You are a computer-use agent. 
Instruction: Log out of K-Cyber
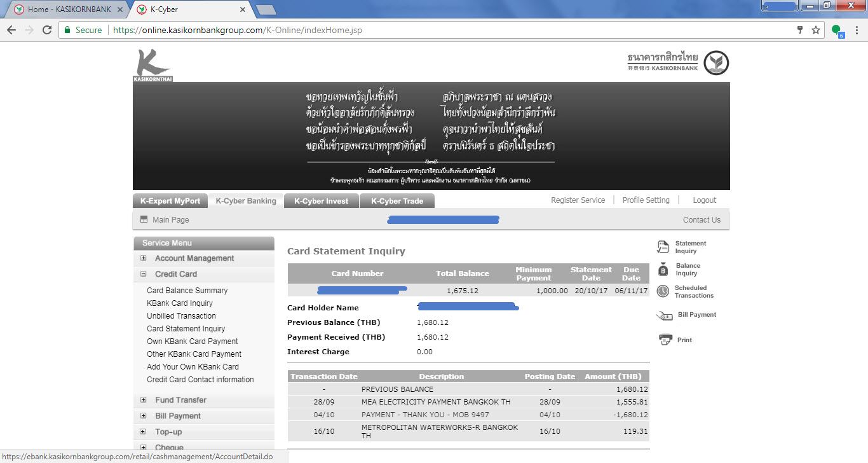tap(705, 200)
